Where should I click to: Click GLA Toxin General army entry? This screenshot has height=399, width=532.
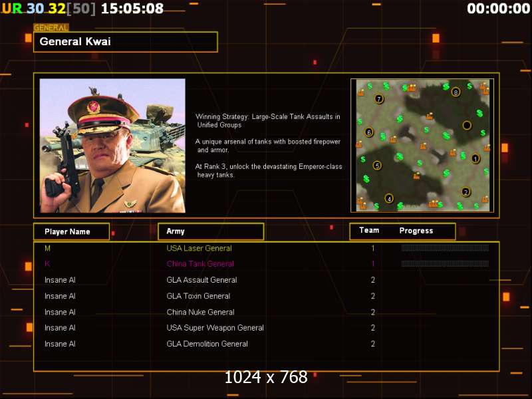coord(198,296)
